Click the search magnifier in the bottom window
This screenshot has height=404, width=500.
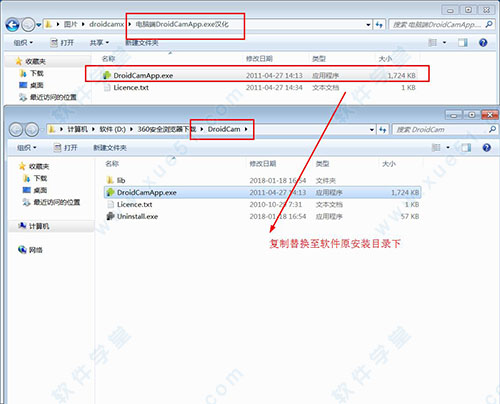(x=492, y=129)
